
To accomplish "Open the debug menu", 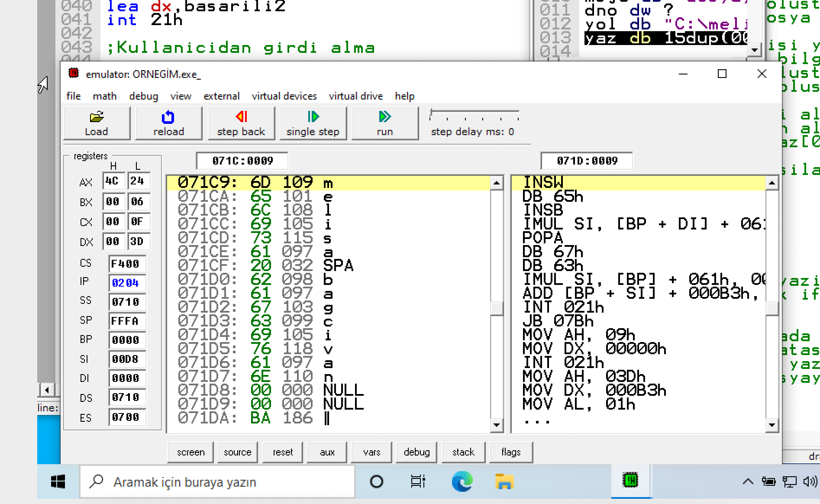I will click(x=143, y=96).
